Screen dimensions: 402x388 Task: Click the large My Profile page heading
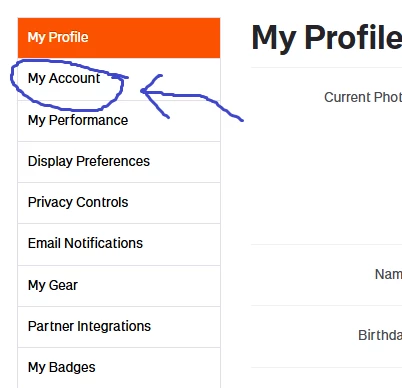(327, 38)
